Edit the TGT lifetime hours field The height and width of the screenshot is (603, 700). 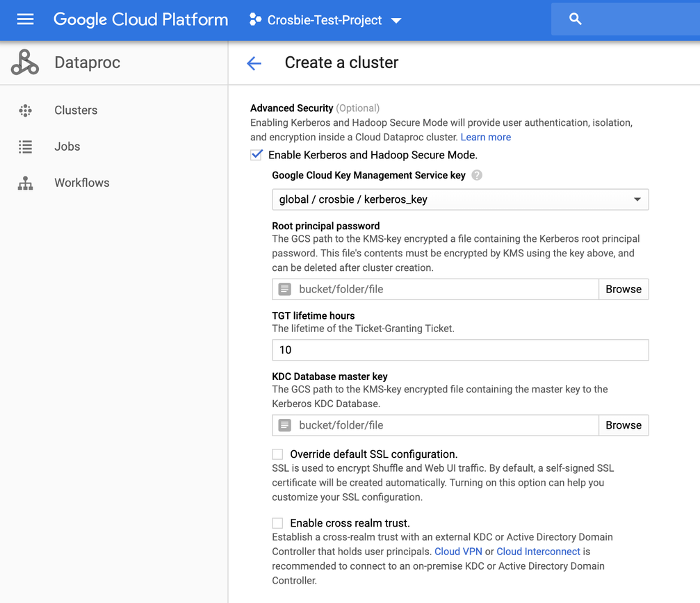tap(459, 349)
